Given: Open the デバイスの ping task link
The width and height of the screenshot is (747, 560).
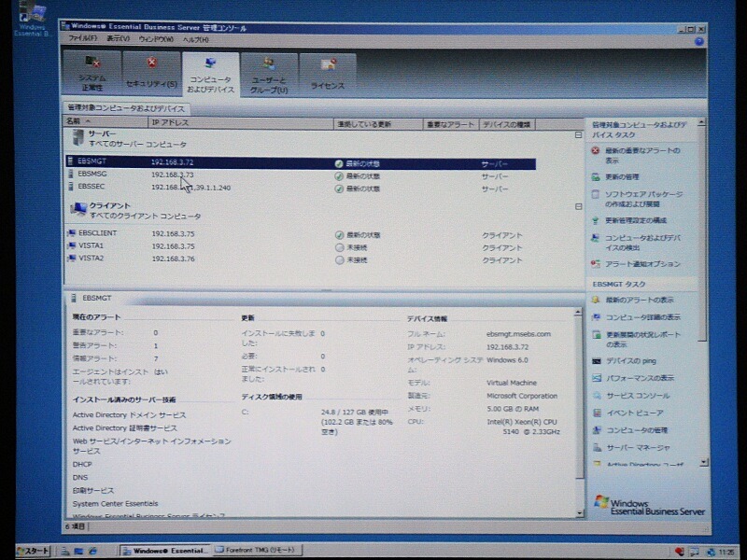Looking at the screenshot, I should click(631, 361).
